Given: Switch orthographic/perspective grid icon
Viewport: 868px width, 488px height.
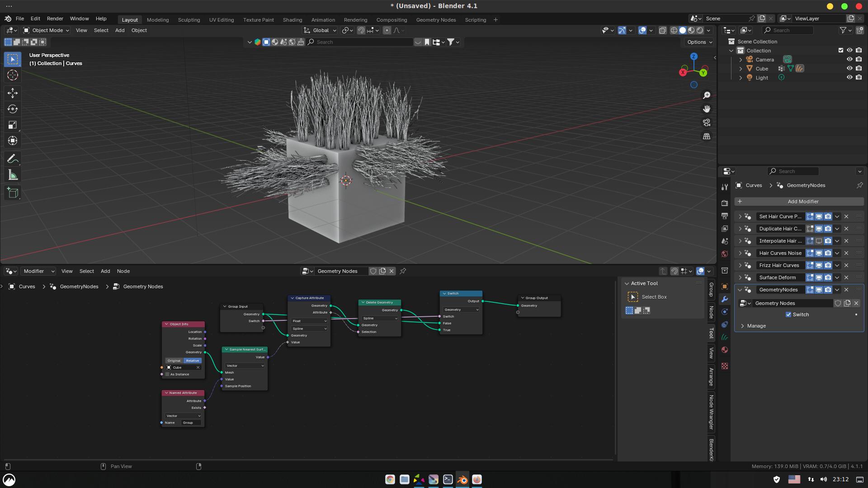Looking at the screenshot, I should [x=707, y=136].
